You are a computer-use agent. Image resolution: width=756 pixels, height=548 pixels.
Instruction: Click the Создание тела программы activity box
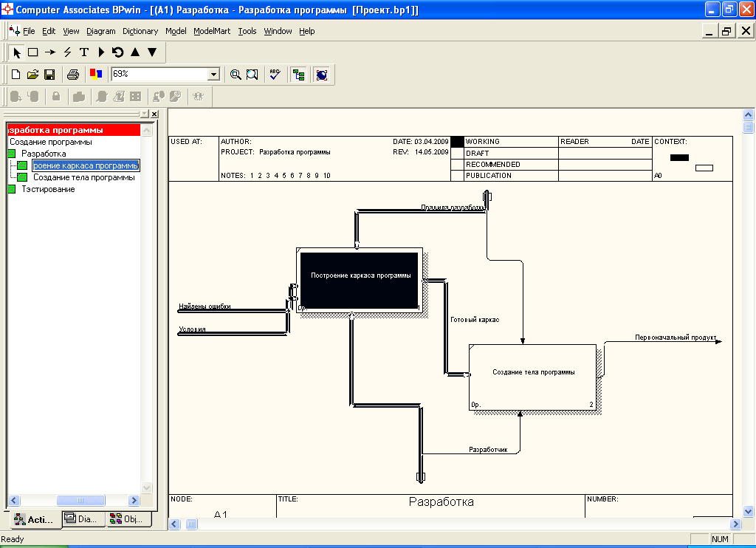coord(532,377)
